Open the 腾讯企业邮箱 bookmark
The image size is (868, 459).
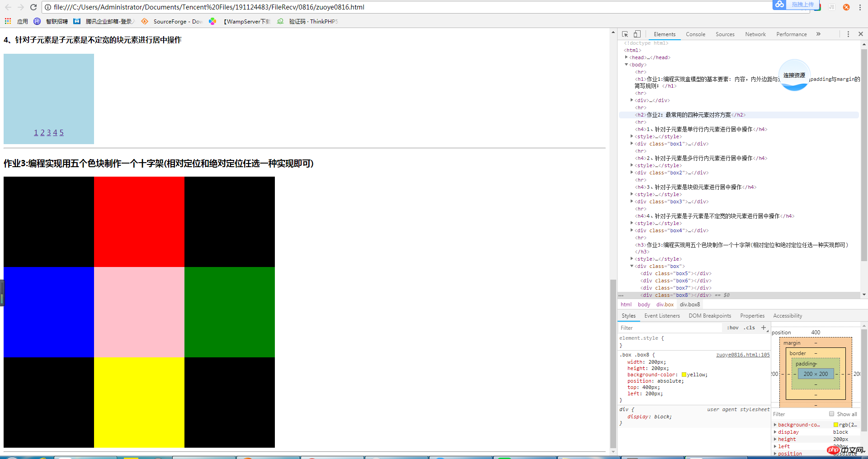pos(104,21)
